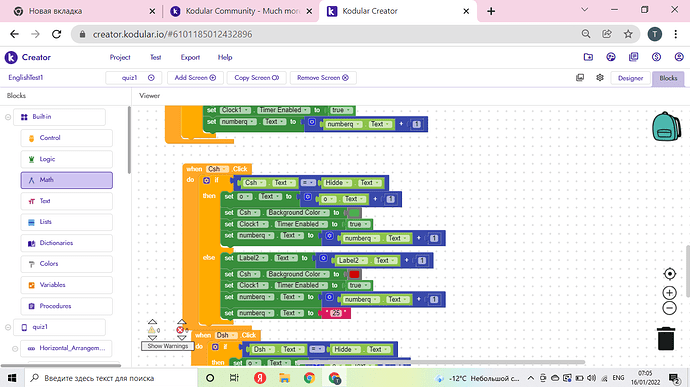The width and height of the screenshot is (690, 387).
Task: Open the quiz1 screen selector dropdown
Action: tap(134, 77)
